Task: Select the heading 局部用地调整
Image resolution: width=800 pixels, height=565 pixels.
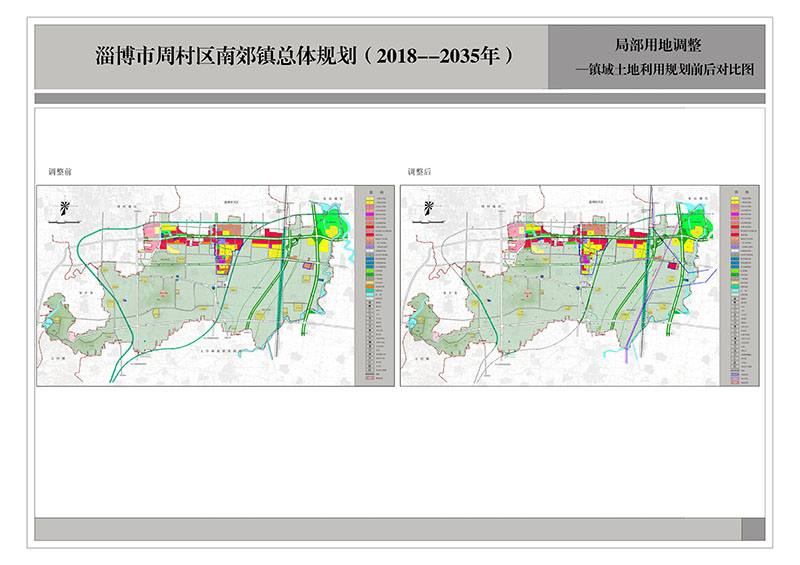Action: (657, 45)
